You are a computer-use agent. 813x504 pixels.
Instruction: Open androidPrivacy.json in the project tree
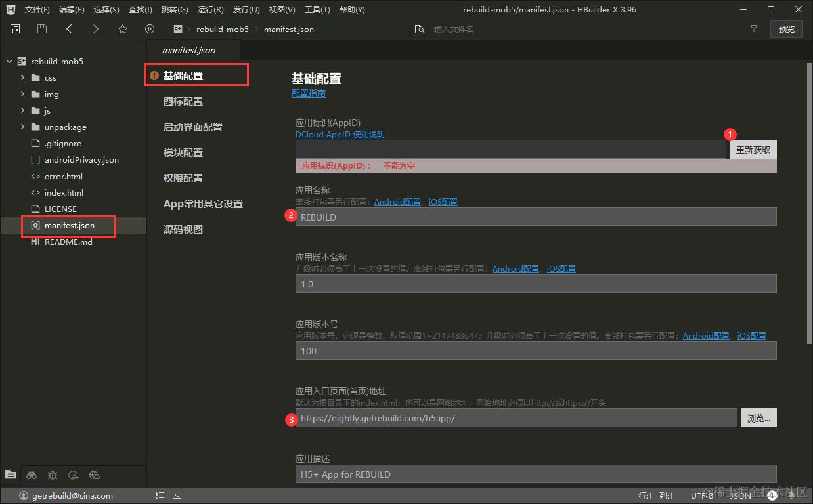(x=81, y=159)
